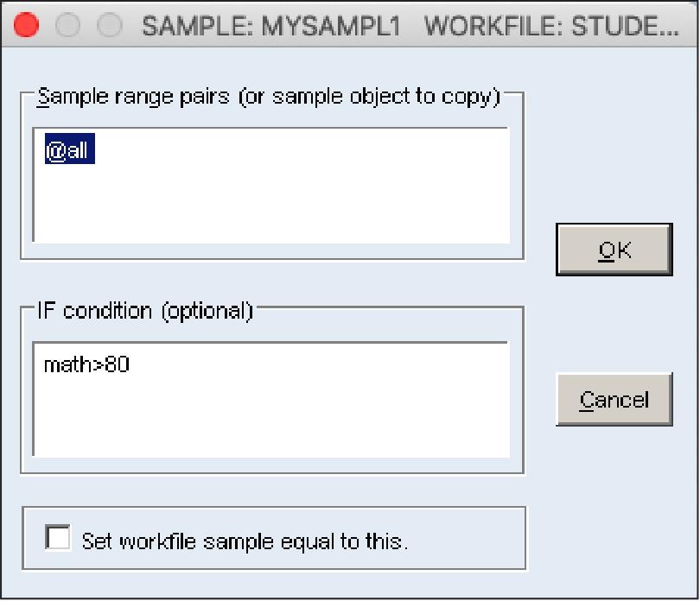
Task: Click the WORKFILE: STUDE... title text
Action: (x=552, y=27)
